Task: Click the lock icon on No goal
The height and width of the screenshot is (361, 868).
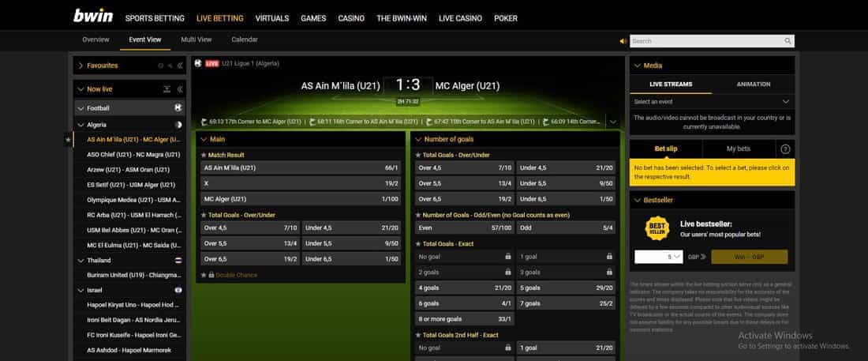Action: click(507, 257)
